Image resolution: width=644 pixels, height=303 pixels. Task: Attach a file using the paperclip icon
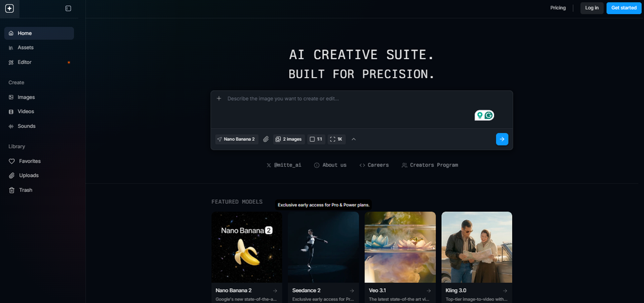(266, 139)
